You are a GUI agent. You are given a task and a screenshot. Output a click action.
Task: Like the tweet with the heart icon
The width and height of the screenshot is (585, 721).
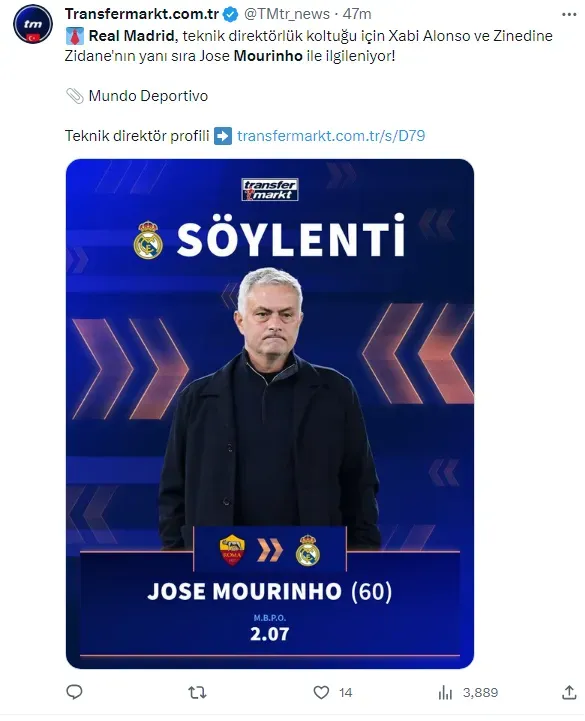321,692
